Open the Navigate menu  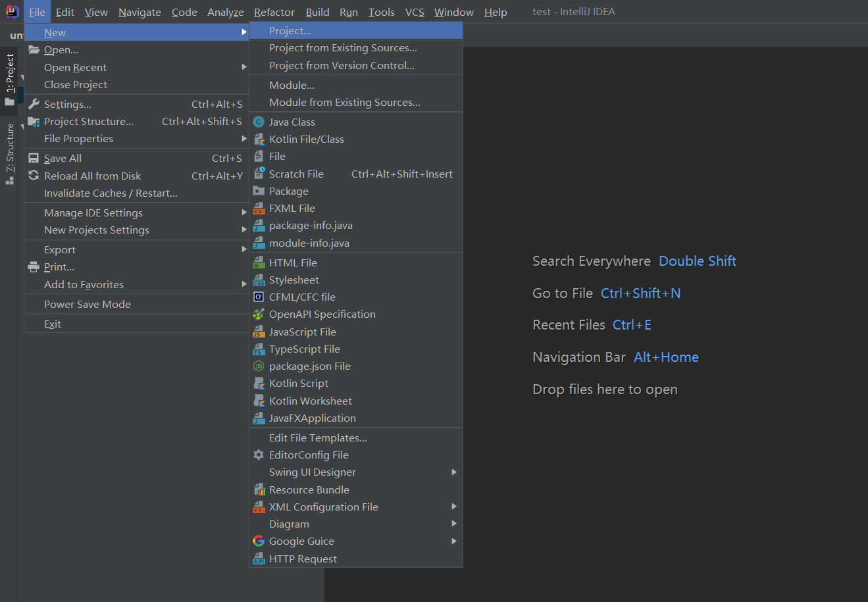[x=140, y=12]
